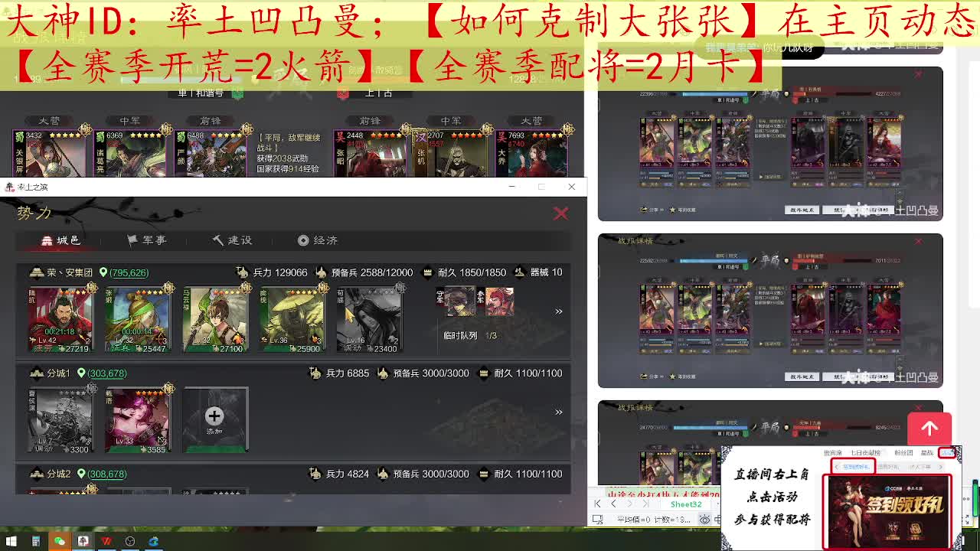Screen dimensions: 980x551
Task: Open the first battle report thumbnail
Action: [x=770, y=144]
